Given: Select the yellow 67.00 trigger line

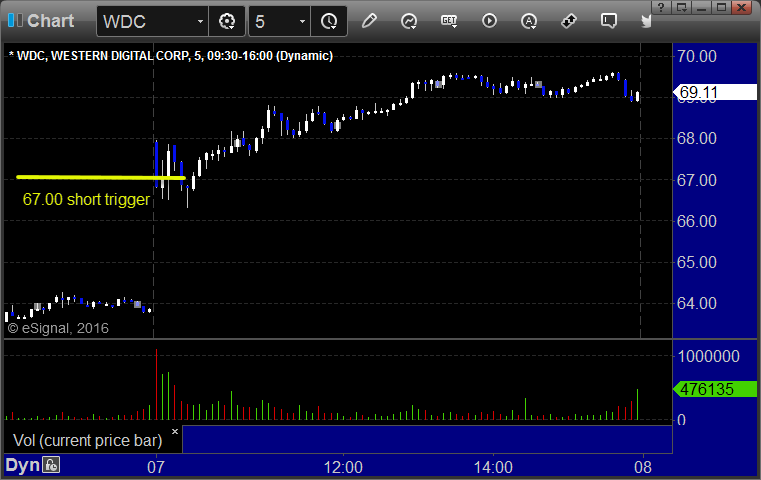Looking at the screenshot, I should 100,177.
